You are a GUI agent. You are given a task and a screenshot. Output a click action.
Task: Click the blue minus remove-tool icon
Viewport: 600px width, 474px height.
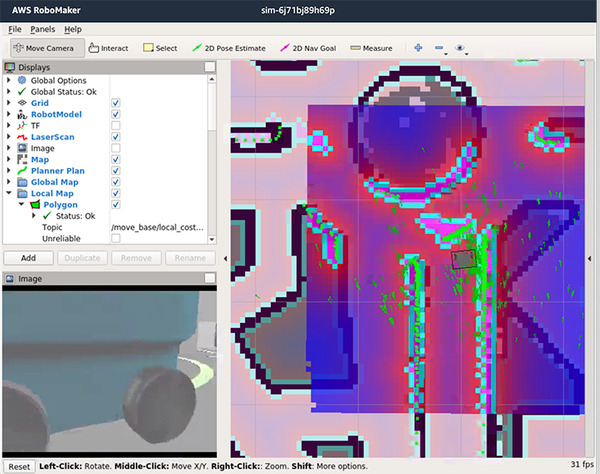coord(439,47)
